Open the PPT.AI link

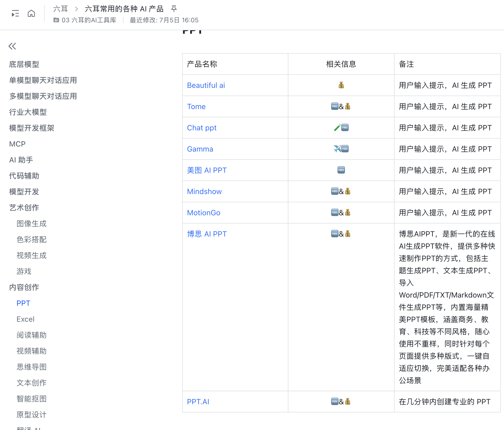pyautogui.click(x=198, y=402)
